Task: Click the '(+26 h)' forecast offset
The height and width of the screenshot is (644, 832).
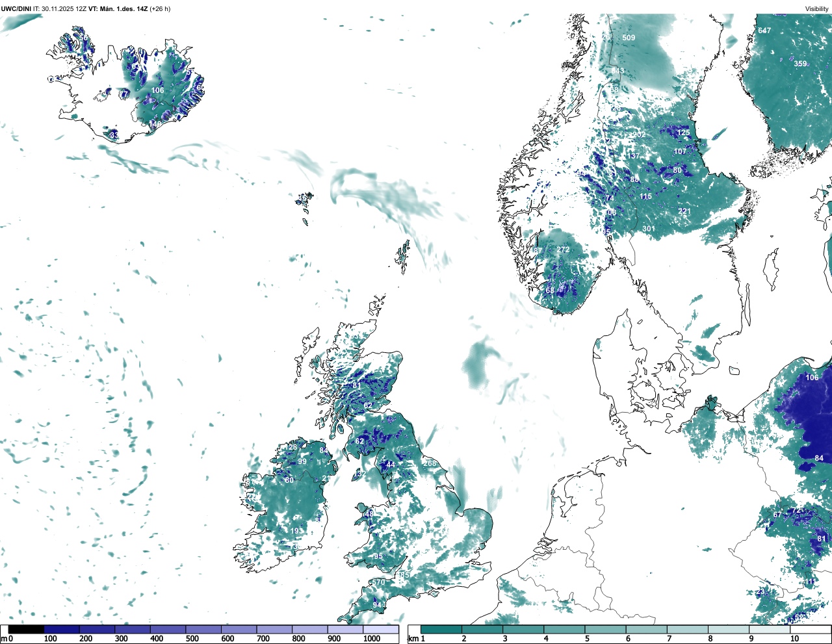Action: point(160,9)
